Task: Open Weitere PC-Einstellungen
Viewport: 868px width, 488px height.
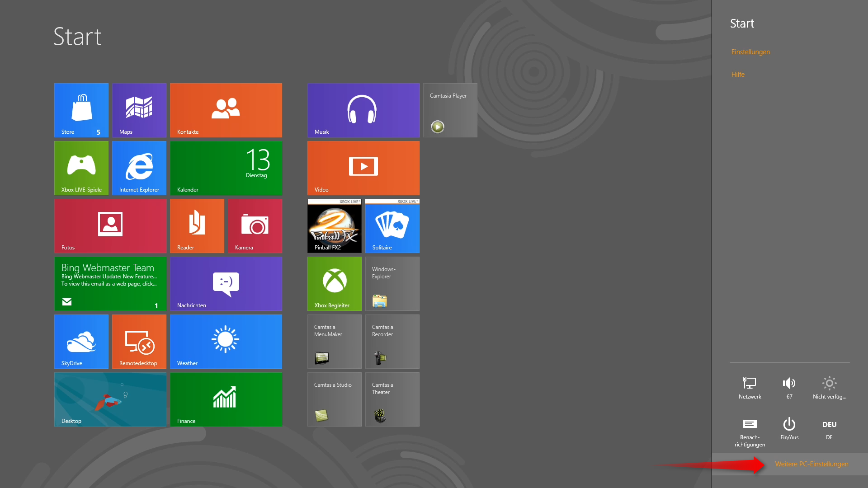Action: coord(811,464)
